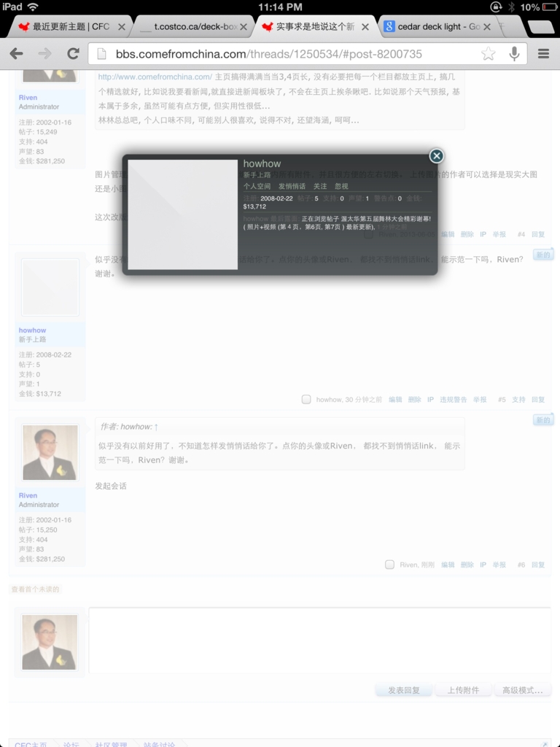
Task: Close the t.costco.ca tab
Action: click(244, 27)
